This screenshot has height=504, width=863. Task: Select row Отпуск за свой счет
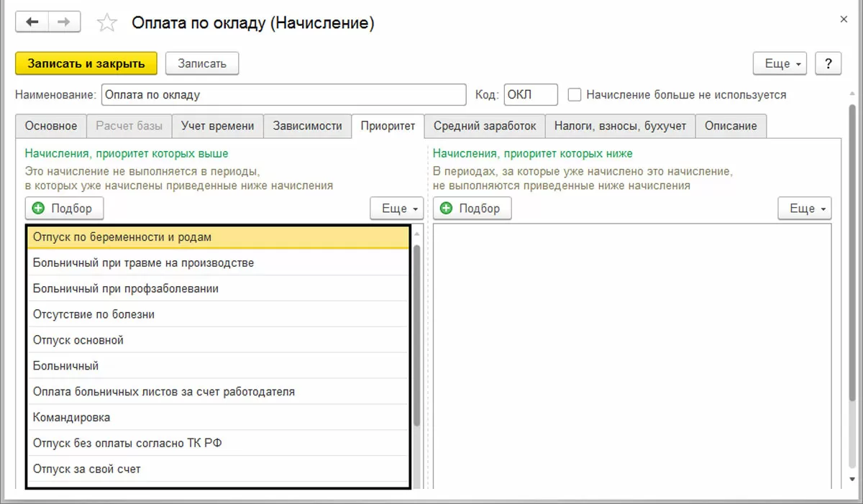coord(218,469)
